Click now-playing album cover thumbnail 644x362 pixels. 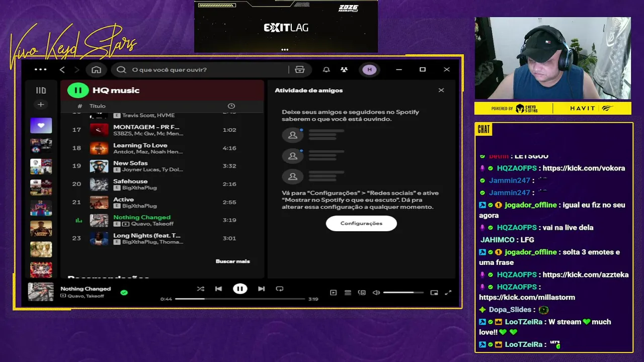coord(40,292)
